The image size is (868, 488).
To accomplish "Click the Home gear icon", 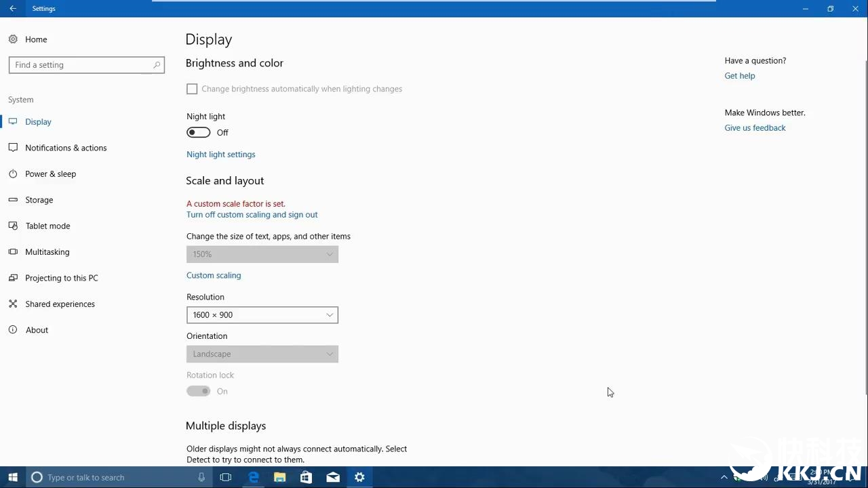I will tap(13, 39).
